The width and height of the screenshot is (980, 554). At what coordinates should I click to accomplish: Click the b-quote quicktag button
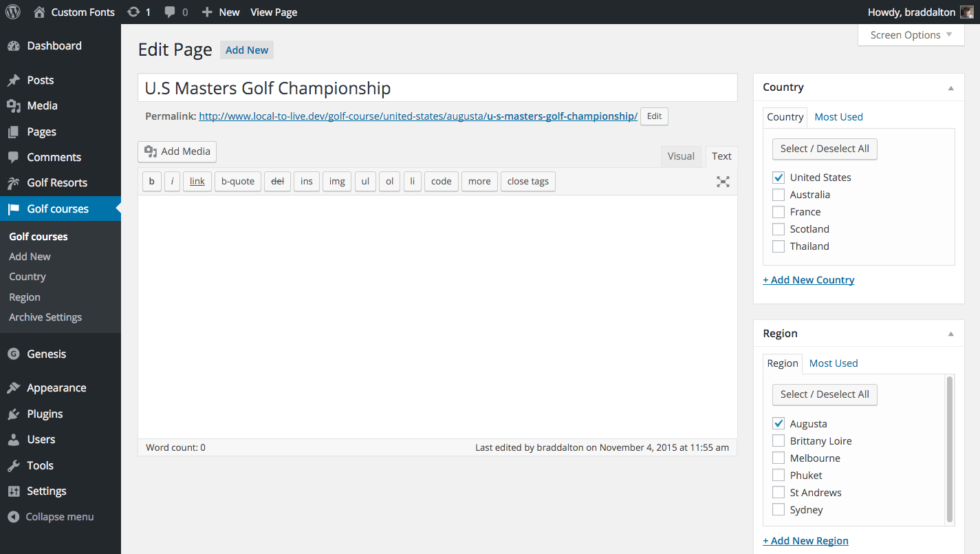[238, 182]
